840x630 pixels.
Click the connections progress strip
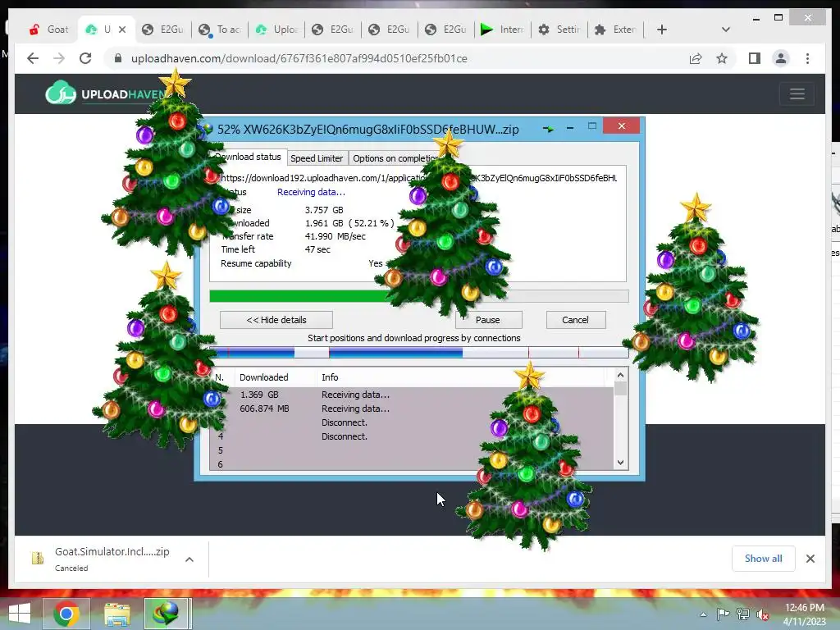pyautogui.click(x=419, y=353)
